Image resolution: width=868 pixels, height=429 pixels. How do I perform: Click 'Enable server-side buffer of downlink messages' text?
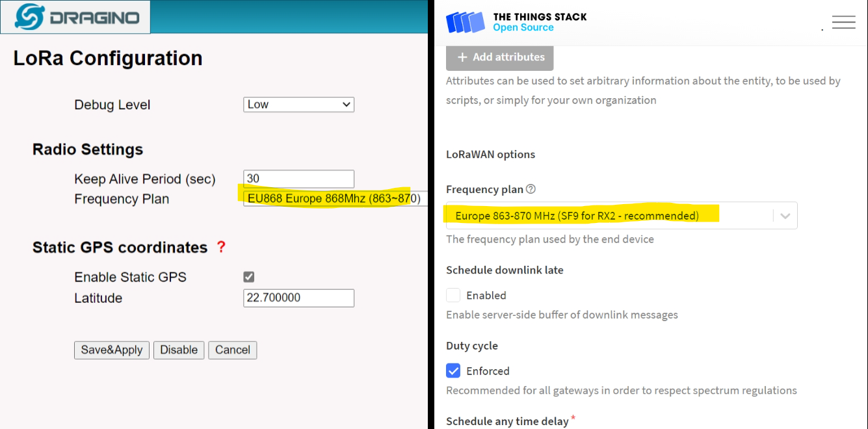tap(562, 315)
